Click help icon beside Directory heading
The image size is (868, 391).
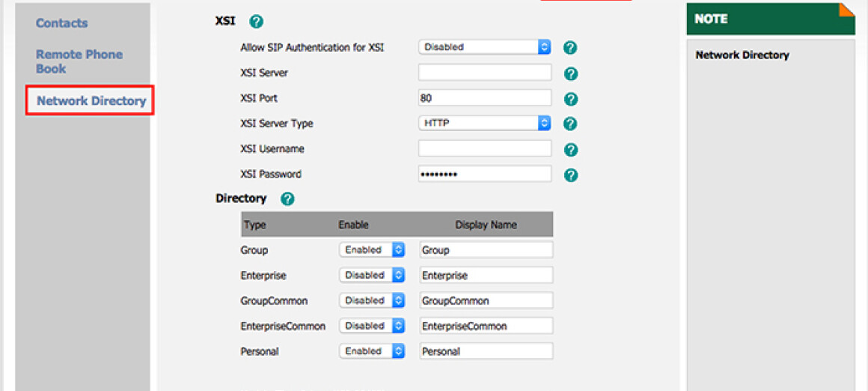(x=287, y=199)
